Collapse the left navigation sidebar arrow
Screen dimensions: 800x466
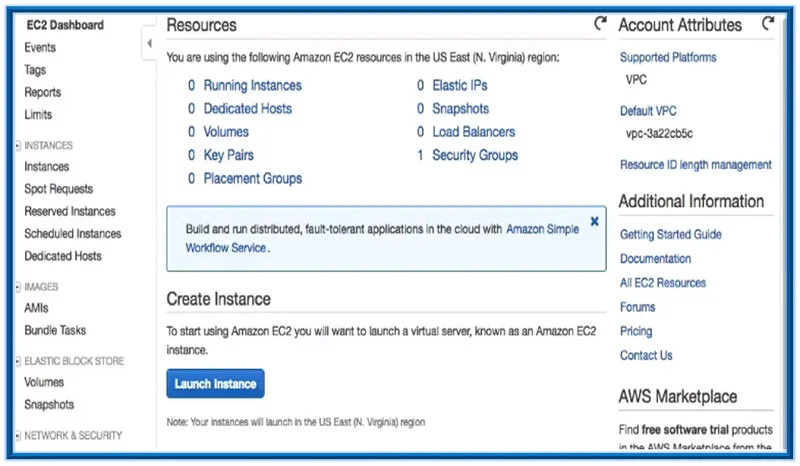(x=149, y=44)
